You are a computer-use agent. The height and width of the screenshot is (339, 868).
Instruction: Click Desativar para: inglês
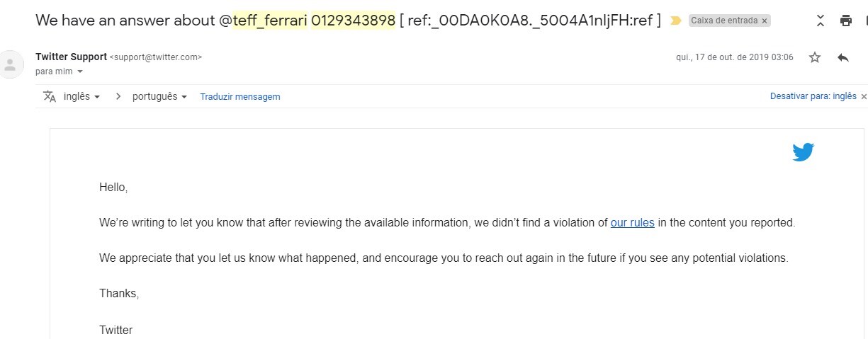[813, 96]
